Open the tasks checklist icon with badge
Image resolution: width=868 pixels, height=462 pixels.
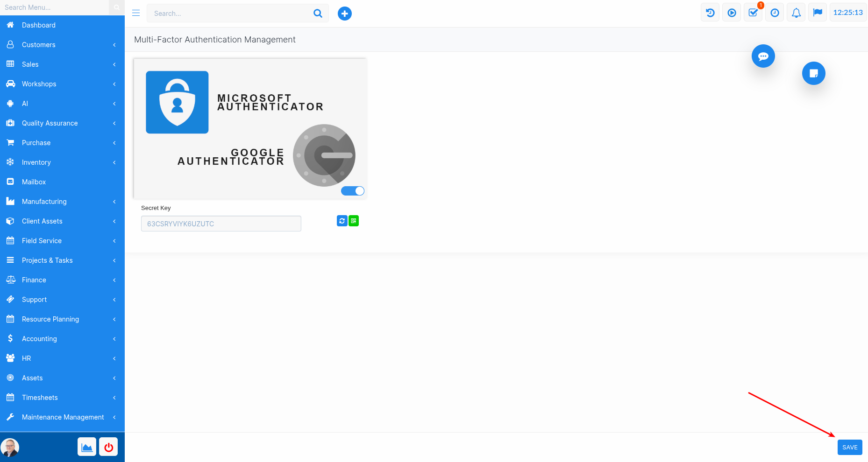753,13
